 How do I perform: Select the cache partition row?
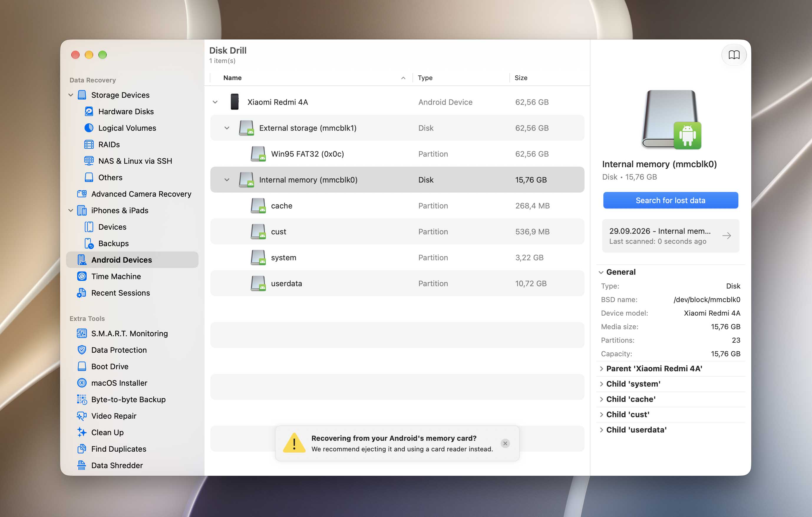click(x=397, y=206)
